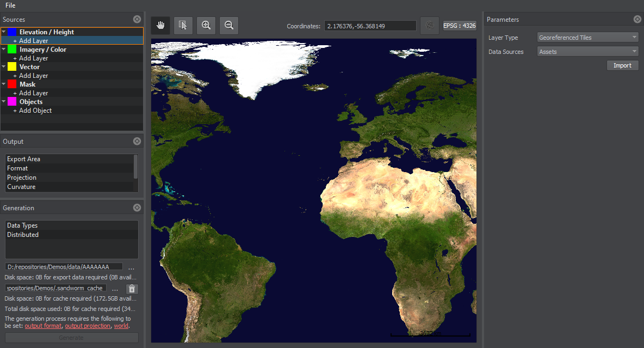Click the Sources panel float icon
The image size is (644, 348).
(x=137, y=19)
